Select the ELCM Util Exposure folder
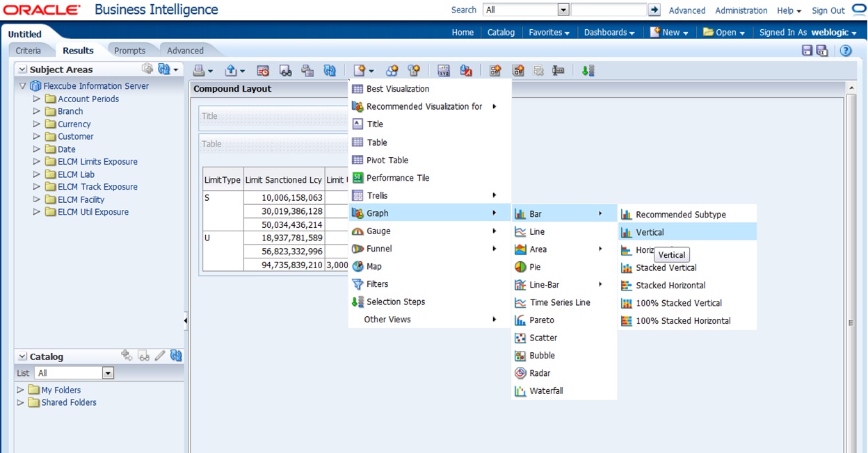Screen dimensions: 868x453 point(93,212)
